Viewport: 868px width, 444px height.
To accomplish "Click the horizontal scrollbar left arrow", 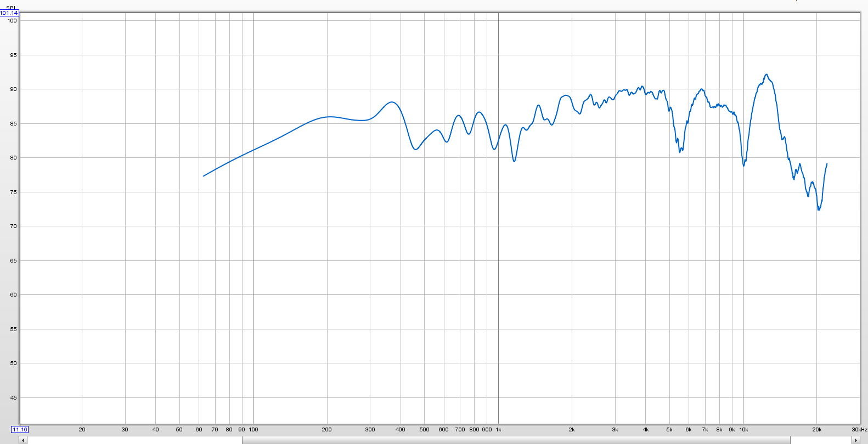I will [x=24, y=440].
